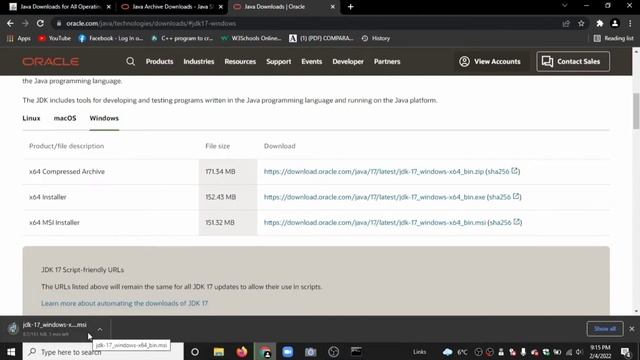The height and width of the screenshot is (360, 640).
Task: Open Industries menu
Action: (199, 62)
